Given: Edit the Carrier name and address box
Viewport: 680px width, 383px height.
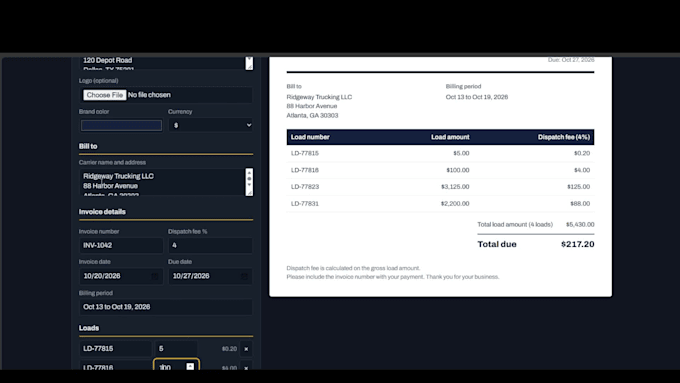Looking at the screenshot, I should coord(162,182).
